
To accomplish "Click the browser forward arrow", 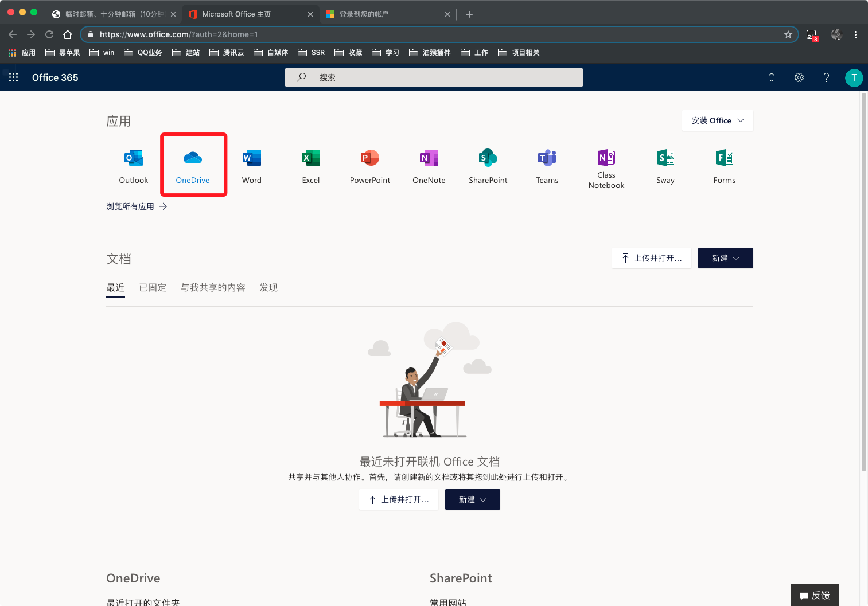I will coord(31,34).
